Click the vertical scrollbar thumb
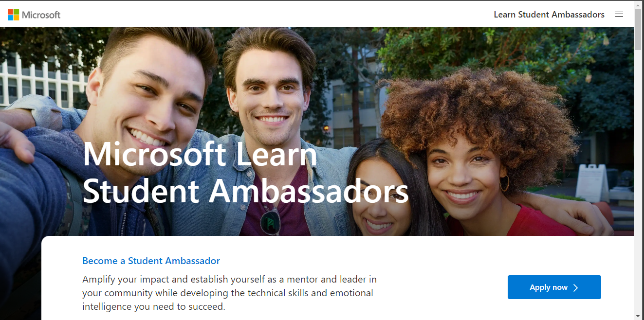 [639, 29]
